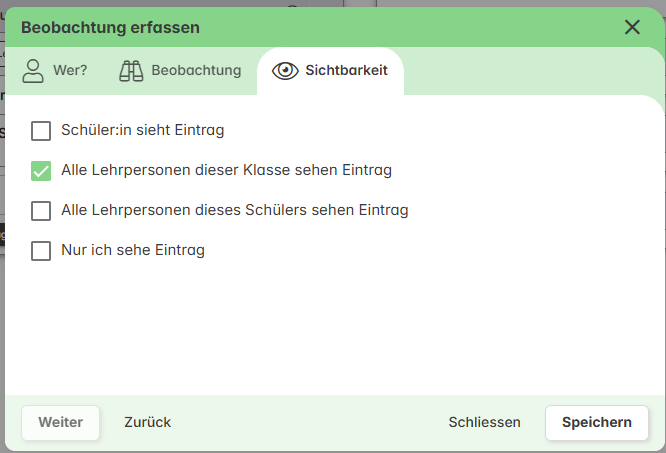Enable the Schüler:in sieht Eintrag checkbox

(41, 130)
